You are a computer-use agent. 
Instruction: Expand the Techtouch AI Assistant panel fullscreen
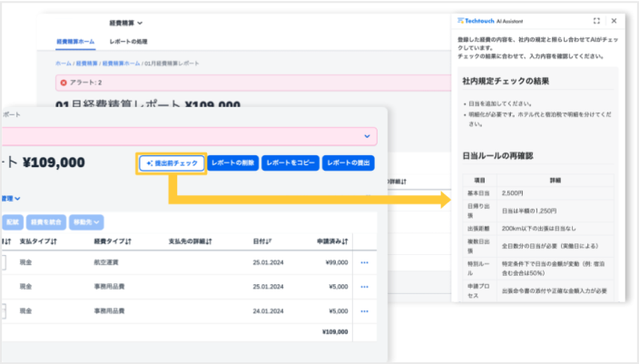pyautogui.click(x=596, y=20)
